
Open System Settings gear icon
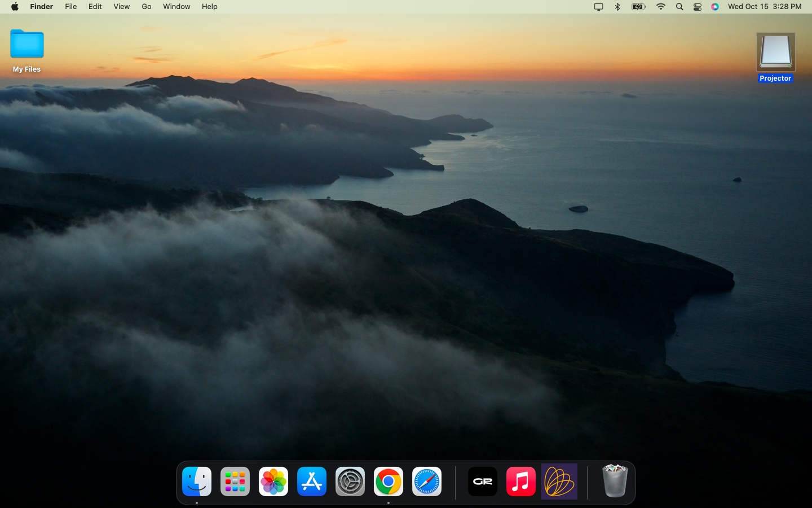[x=350, y=481]
